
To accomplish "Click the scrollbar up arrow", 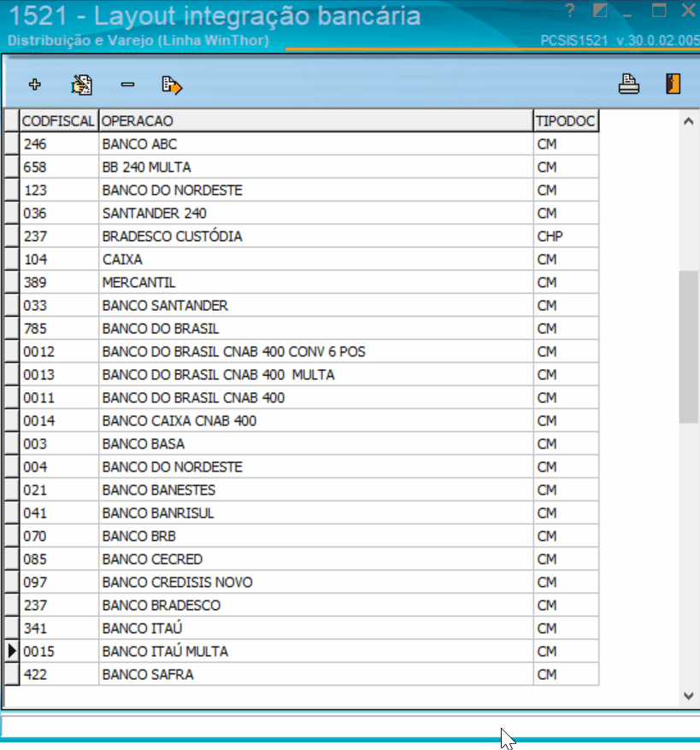I will tap(689, 121).
